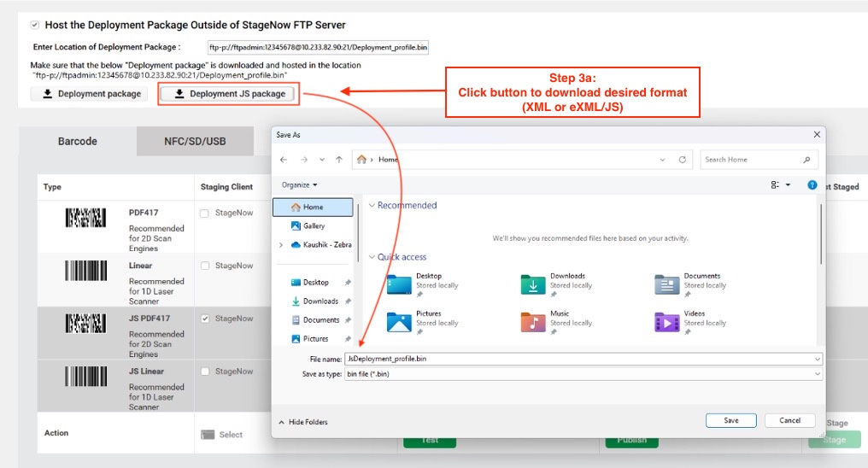The image size is (868, 468).
Task: Click the Back navigation arrow
Action: pyautogui.click(x=284, y=160)
